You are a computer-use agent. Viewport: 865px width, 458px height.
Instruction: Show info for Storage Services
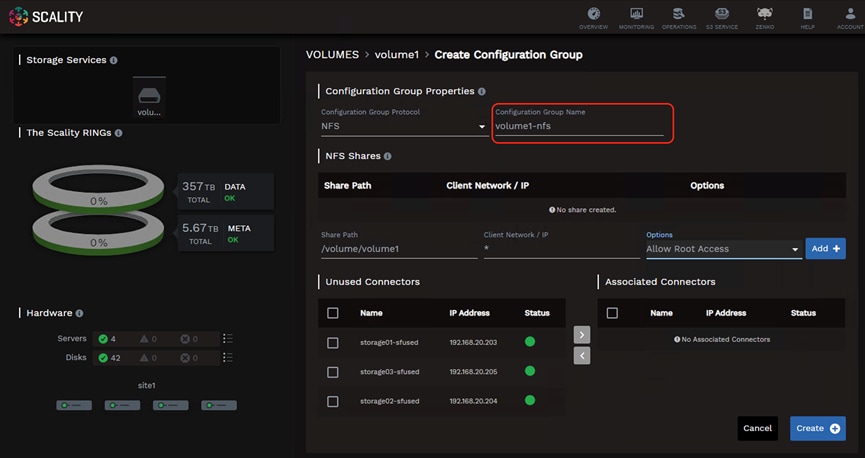pos(114,60)
